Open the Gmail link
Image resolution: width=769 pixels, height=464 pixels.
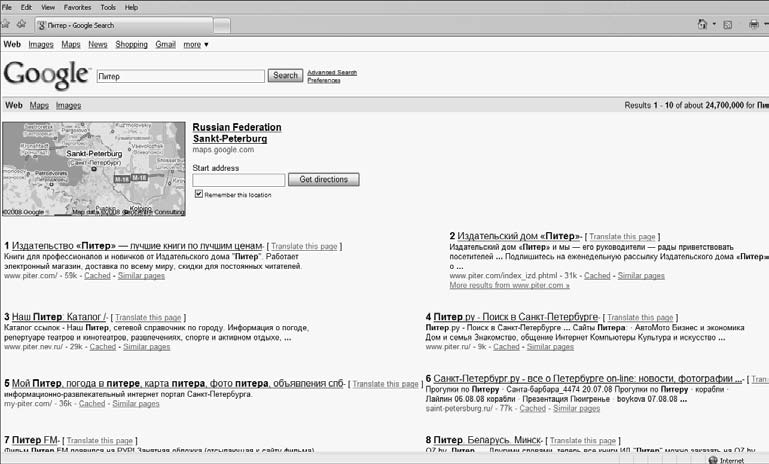(165, 45)
